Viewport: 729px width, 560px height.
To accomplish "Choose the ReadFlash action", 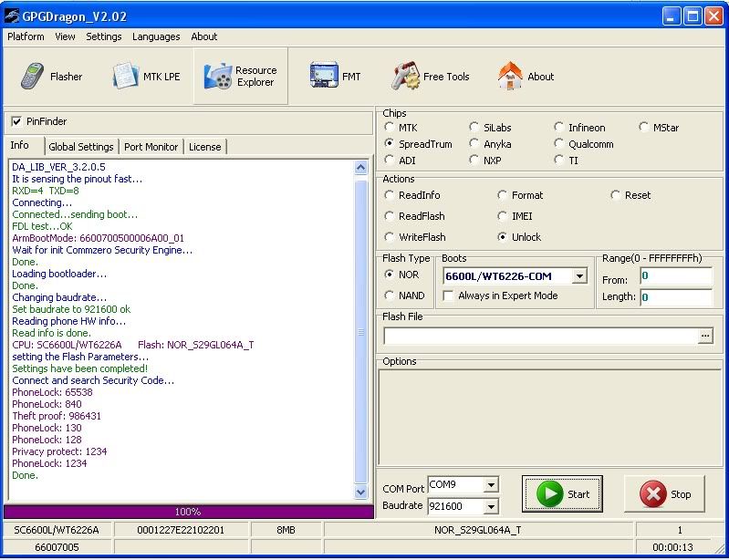I will point(390,216).
